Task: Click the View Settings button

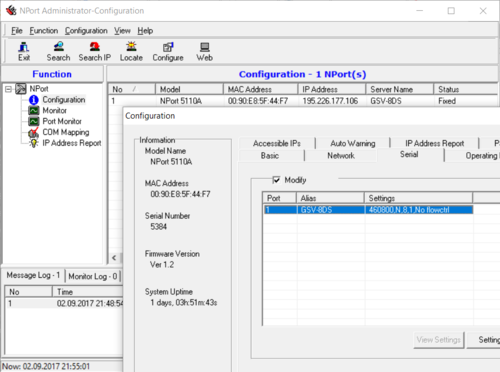Action: click(x=439, y=340)
